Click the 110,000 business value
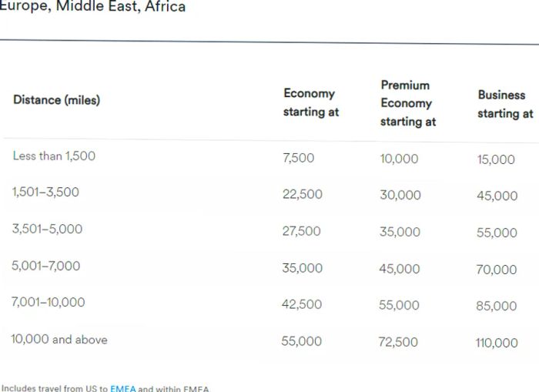This screenshot has width=539, height=392. (497, 343)
